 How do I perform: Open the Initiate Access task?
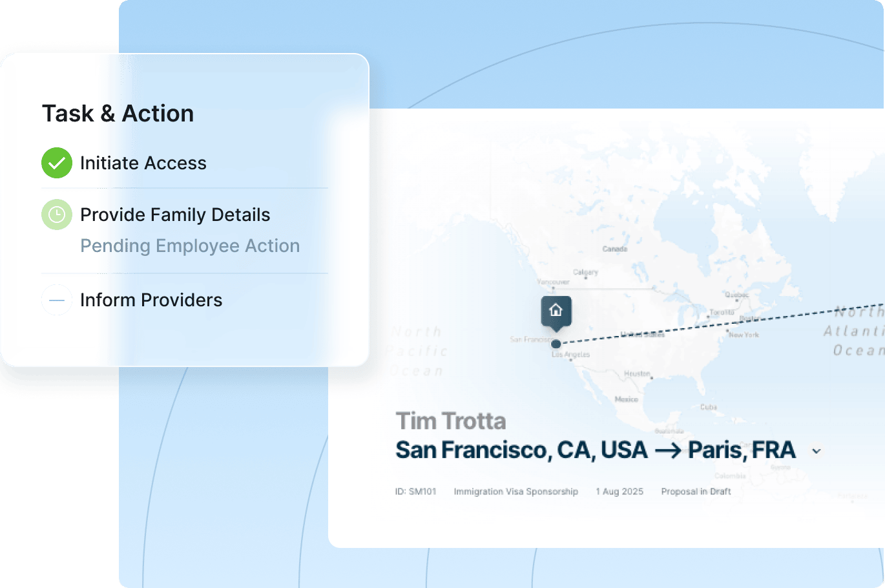click(x=143, y=163)
